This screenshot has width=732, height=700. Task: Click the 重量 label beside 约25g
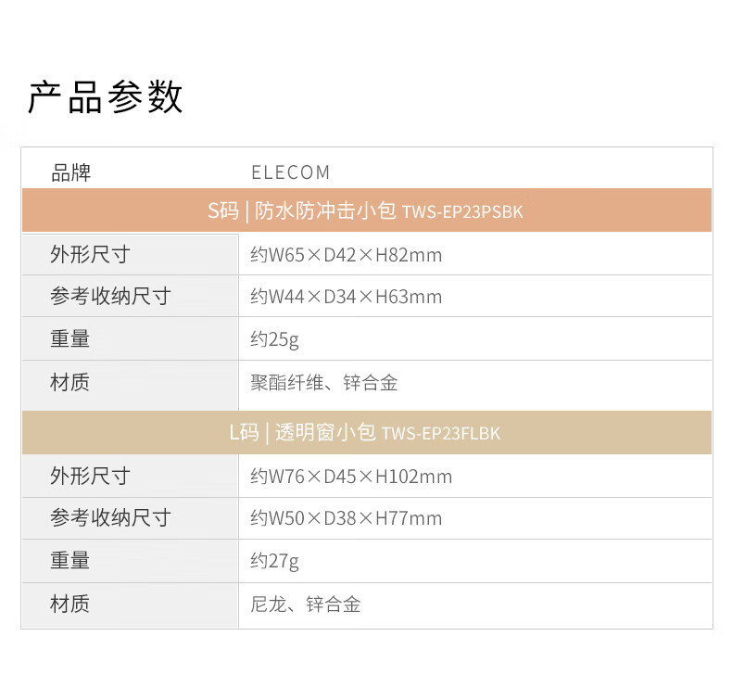[70, 339]
